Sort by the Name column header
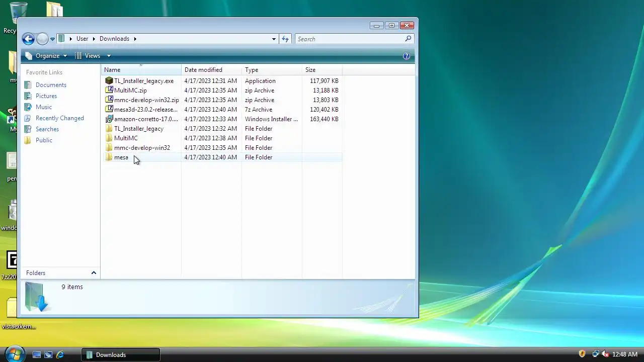Viewport: 644px width, 362px height. pos(141,70)
